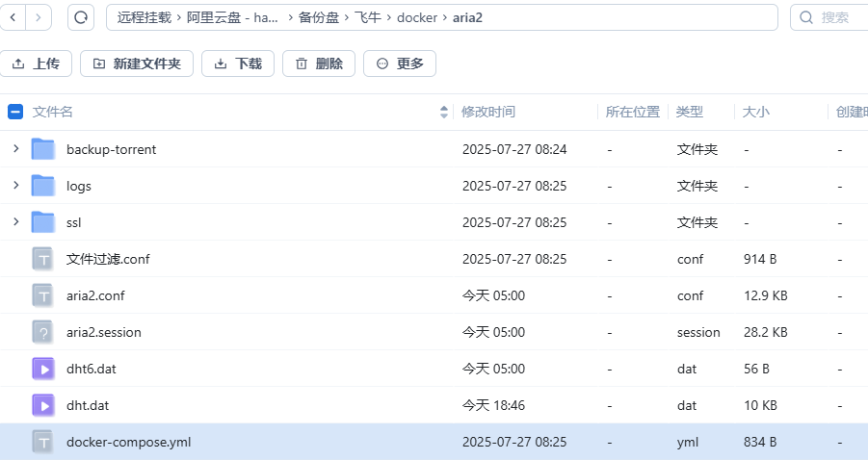868x460 pixels.
Task: Click the dht6.dat media file icon
Action: pyautogui.click(x=43, y=369)
